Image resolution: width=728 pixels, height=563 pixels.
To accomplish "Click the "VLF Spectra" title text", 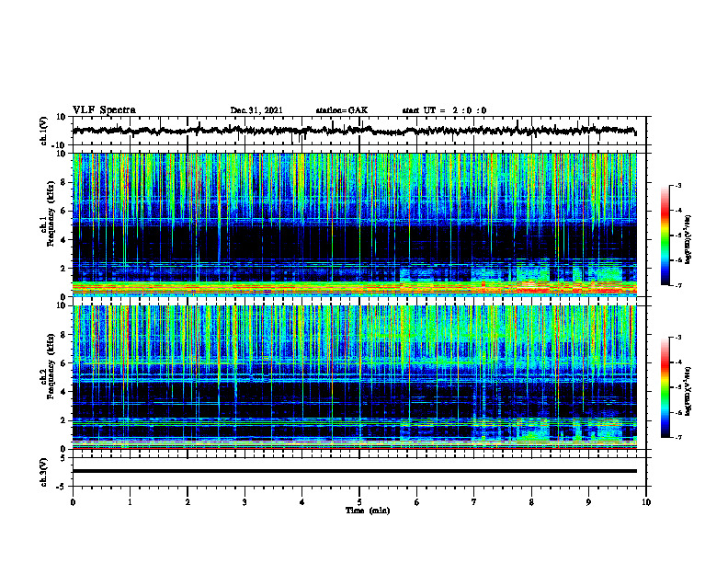I will click(x=104, y=110).
